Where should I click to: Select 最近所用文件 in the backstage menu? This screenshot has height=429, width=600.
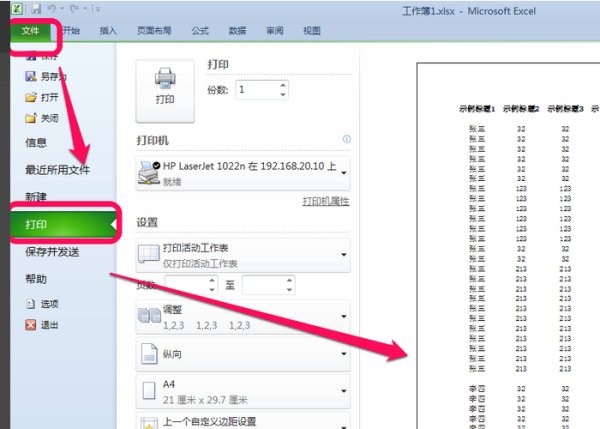tap(57, 170)
